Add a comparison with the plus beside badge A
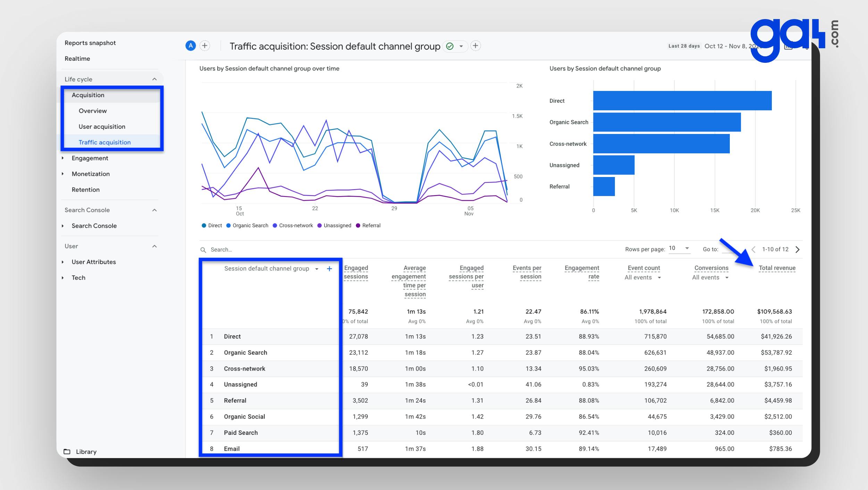 (205, 46)
